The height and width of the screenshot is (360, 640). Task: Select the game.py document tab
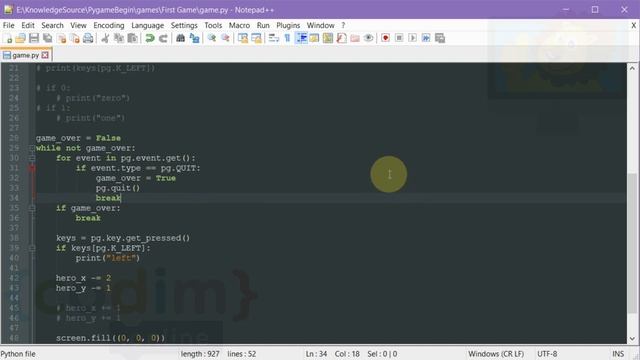pos(25,55)
